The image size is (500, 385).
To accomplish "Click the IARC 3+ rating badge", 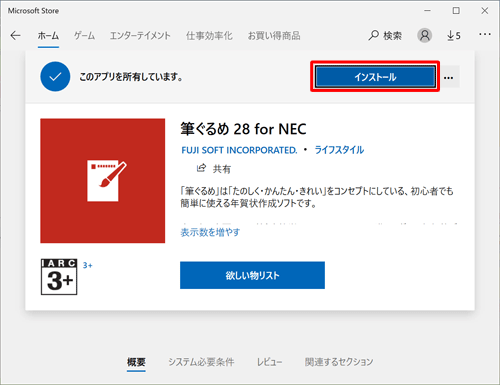I will point(59,277).
